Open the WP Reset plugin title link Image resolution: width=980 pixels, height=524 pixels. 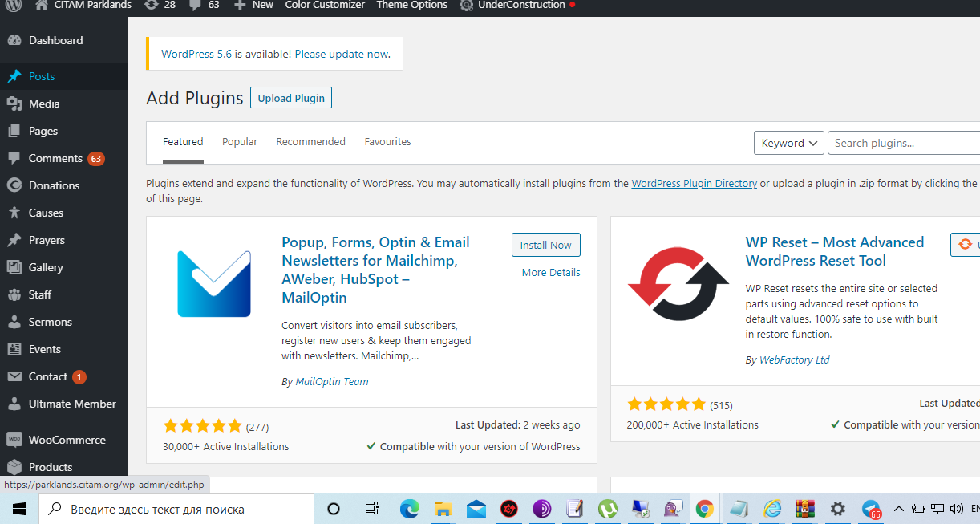click(x=835, y=251)
